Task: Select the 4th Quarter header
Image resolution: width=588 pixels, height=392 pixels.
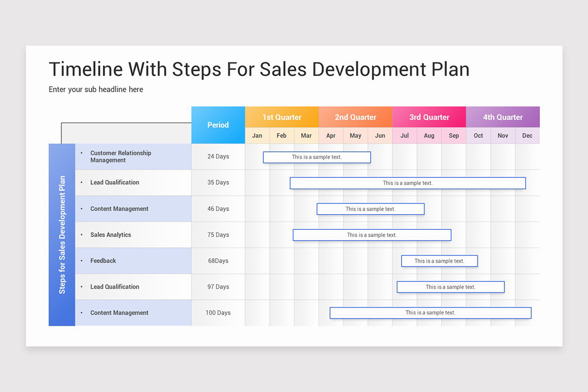Action: click(x=503, y=117)
